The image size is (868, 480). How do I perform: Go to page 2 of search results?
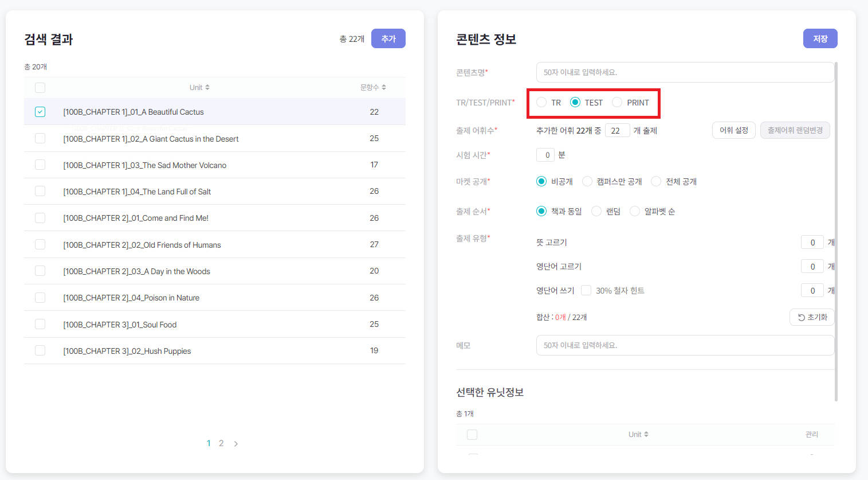221,443
